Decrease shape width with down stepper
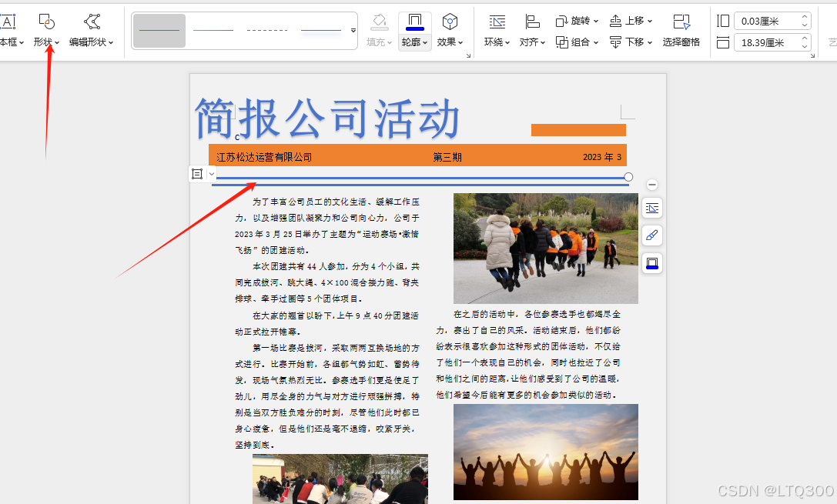The image size is (837, 504). point(805,46)
